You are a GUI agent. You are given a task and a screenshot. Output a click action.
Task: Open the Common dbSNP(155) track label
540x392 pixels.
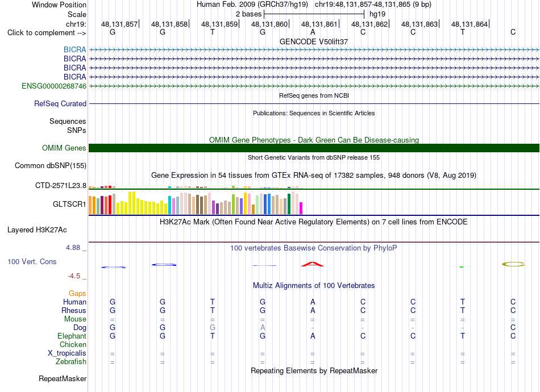(x=51, y=165)
